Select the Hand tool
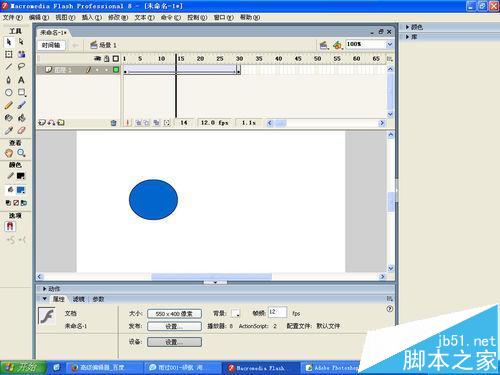500x375 pixels. coord(9,153)
